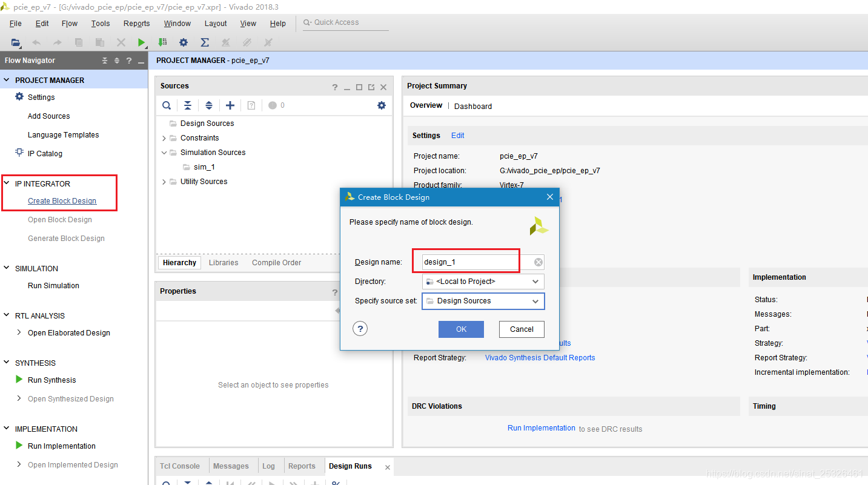Select sim_1 in the Sources tree

pos(204,167)
